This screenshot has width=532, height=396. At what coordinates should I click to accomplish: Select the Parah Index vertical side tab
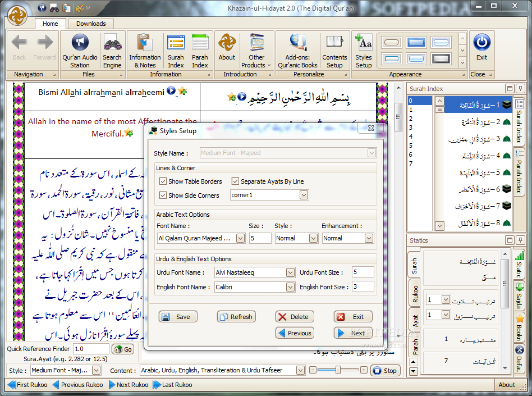pyautogui.click(x=519, y=171)
